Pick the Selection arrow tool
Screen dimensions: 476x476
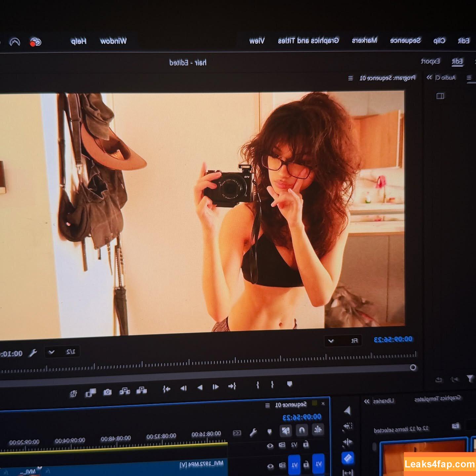[x=347, y=411]
